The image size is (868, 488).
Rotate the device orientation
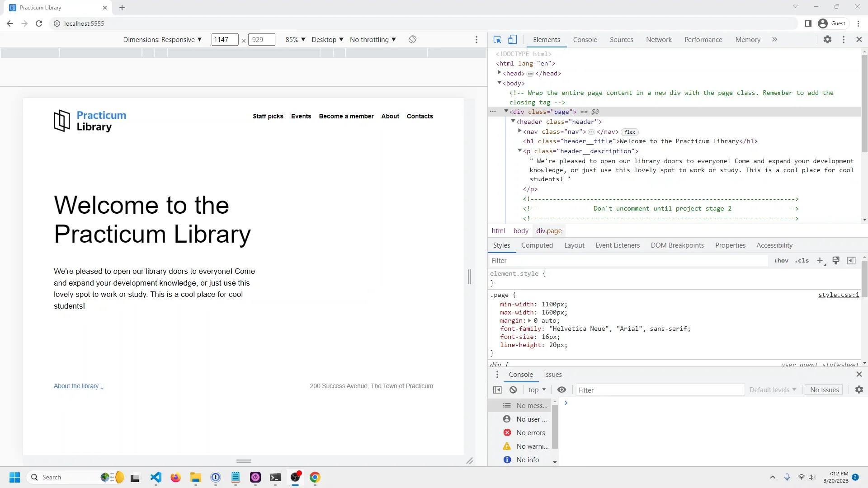point(412,39)
